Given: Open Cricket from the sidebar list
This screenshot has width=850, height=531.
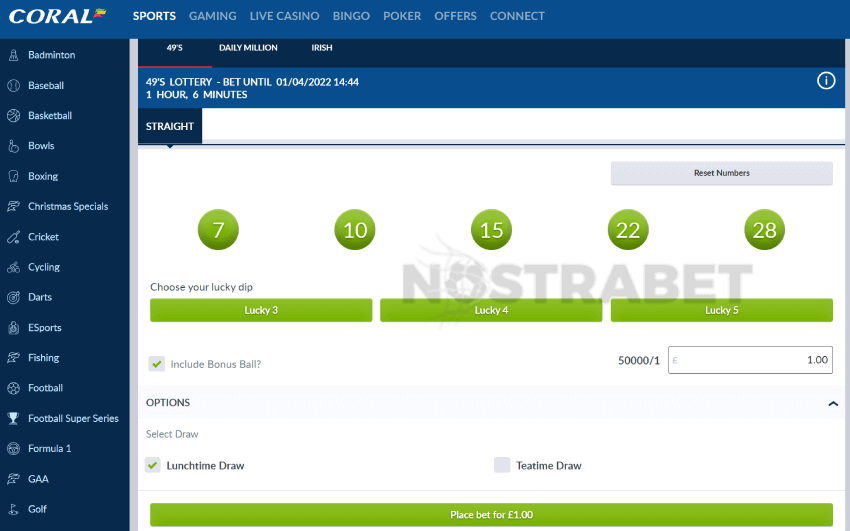Looking at the screenshot, I should 43,237.
